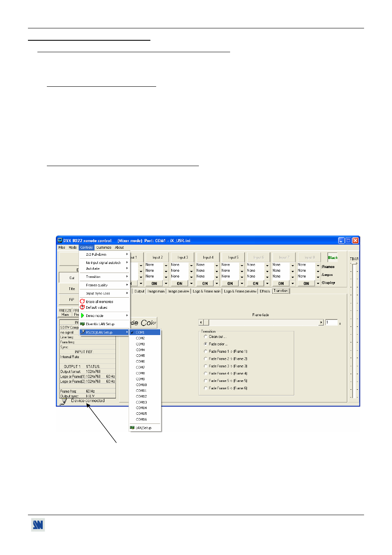392x555 pixels.
Task: Open the Input Sync-Loss menu entry
Action: (104, 294)
